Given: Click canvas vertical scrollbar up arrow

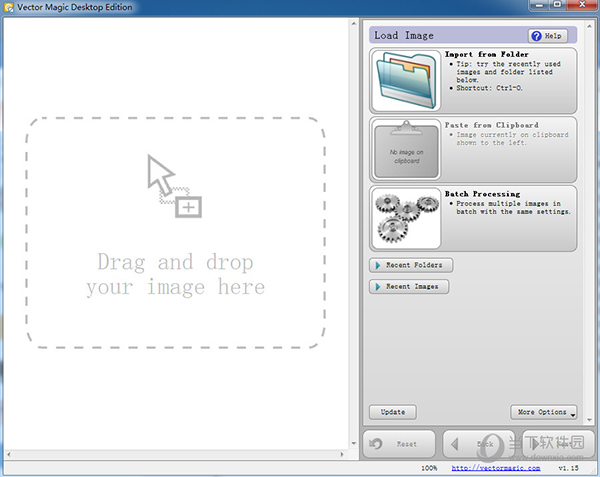Looking at the screenshot, I should (x=354, y=24).
